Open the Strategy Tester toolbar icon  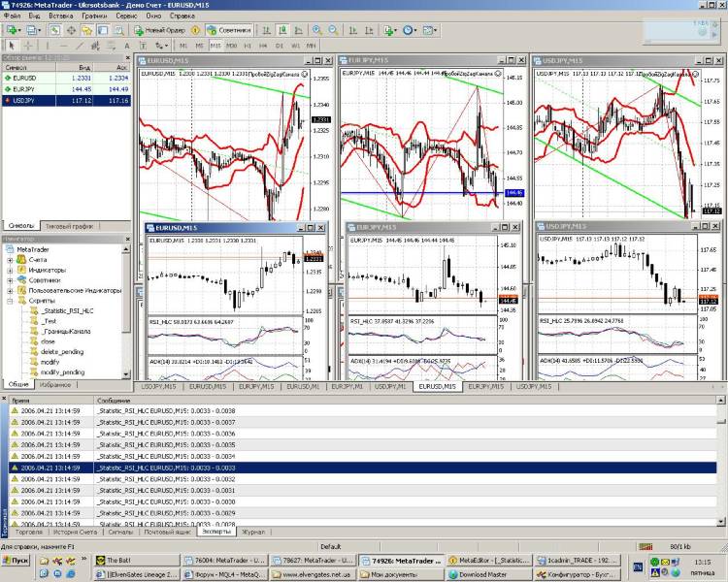coord(118,30)
